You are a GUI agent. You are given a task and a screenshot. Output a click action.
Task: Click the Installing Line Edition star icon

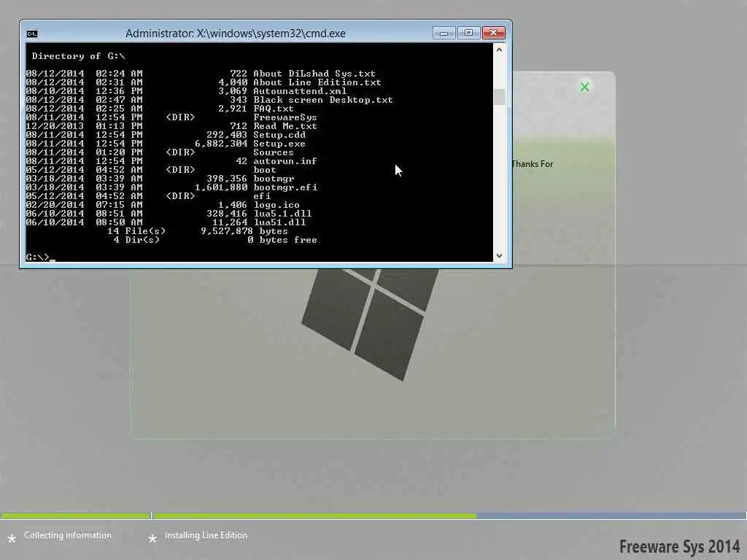point(152,539)
